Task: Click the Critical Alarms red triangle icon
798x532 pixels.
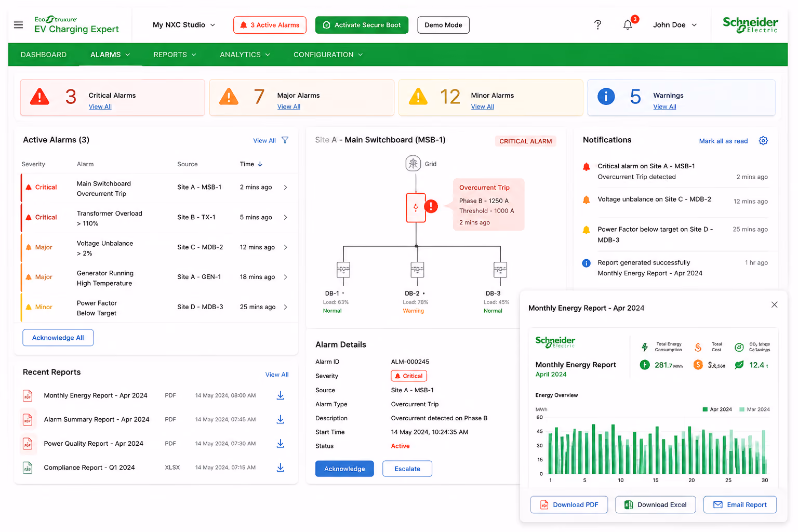Action: (x=39, y=97)
